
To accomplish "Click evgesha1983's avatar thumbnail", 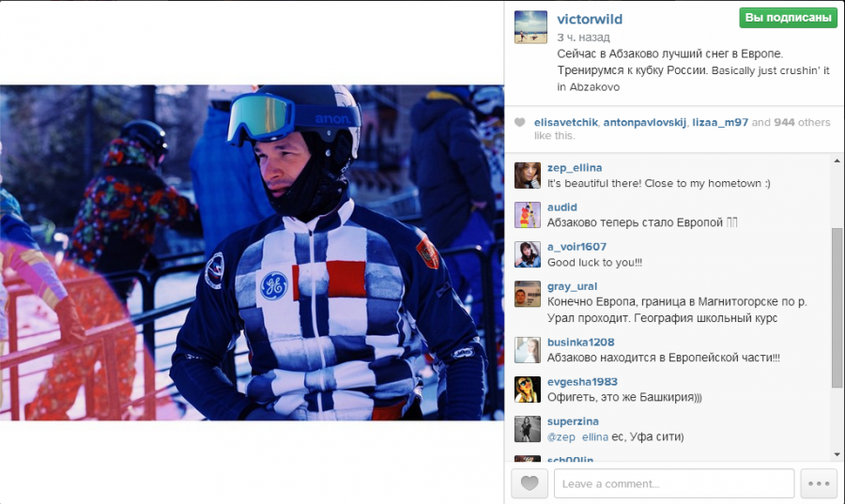I will [528, 389].
